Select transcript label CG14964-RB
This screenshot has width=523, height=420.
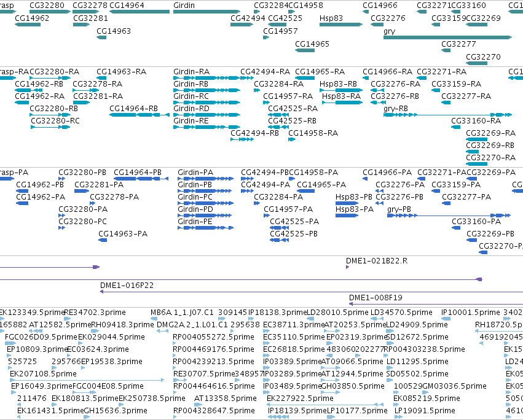(x=133, y=109)
